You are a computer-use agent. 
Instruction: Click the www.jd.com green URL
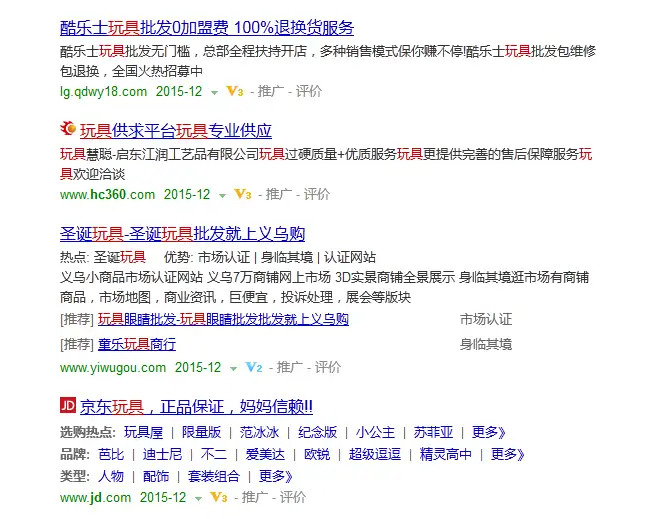point(95,497)
